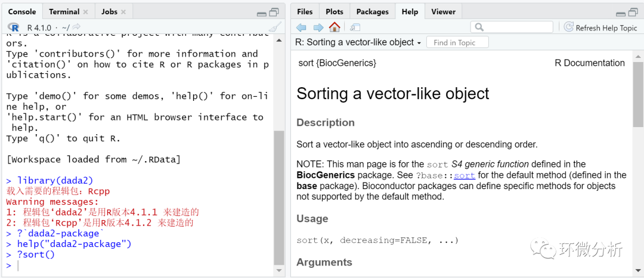Select the Files tab
This screenshot has height=278, width=644.
(305, 12)
